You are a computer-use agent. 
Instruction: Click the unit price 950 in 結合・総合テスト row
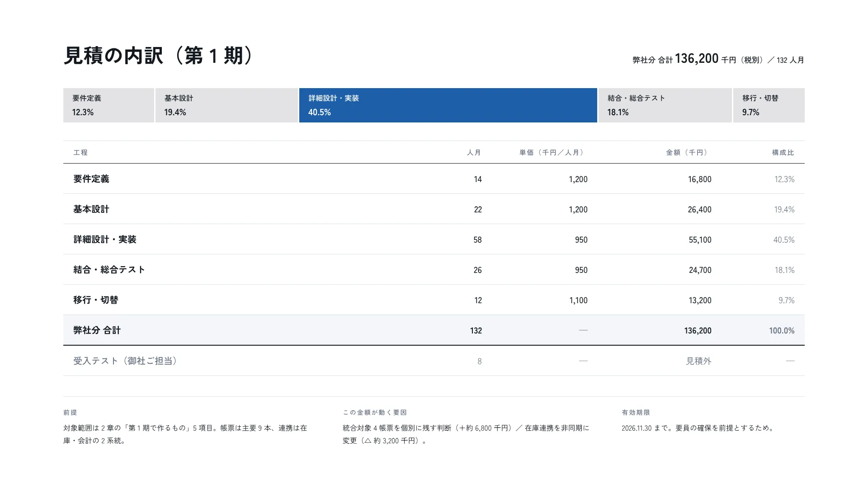click(581, 270)
